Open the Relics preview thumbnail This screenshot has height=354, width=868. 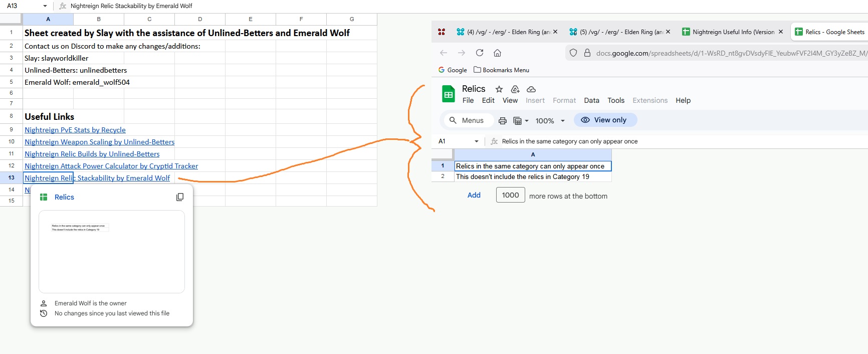112,252
